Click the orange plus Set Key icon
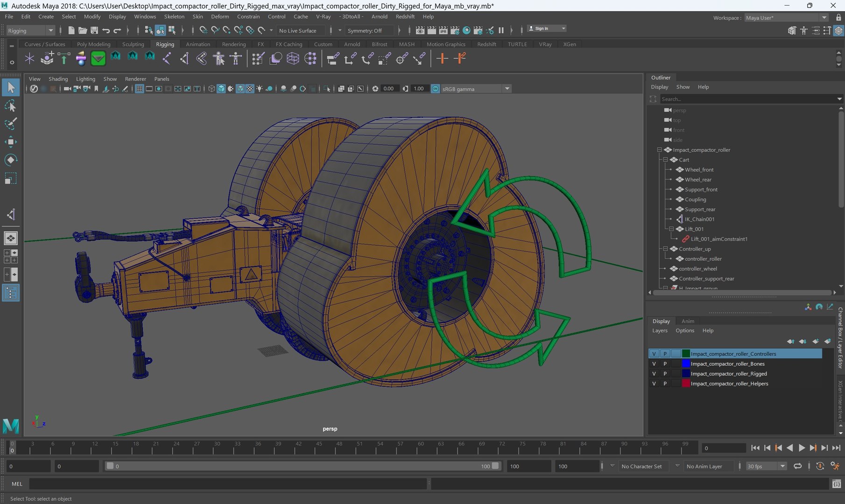The height and width of the screenshot is (504, 845). [x=442, y=58]
